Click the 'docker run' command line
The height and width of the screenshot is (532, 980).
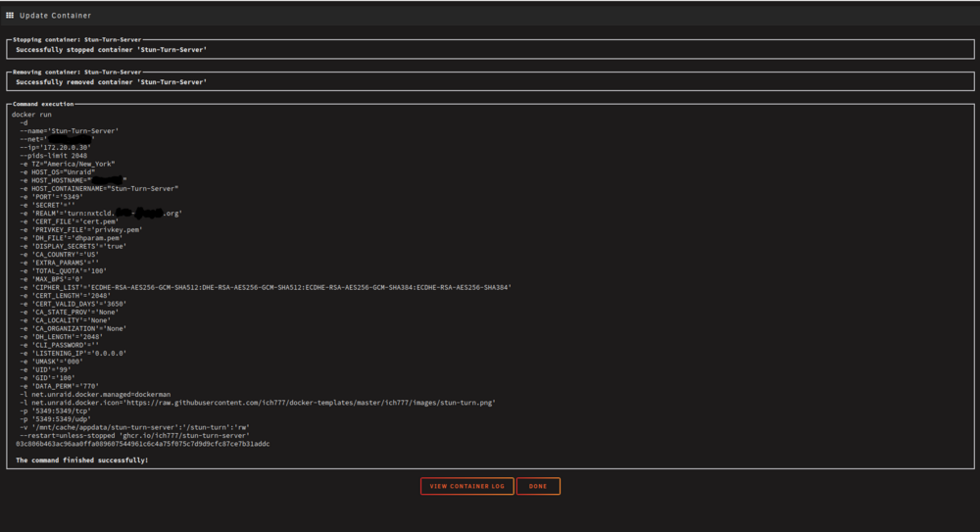(32, 115)
